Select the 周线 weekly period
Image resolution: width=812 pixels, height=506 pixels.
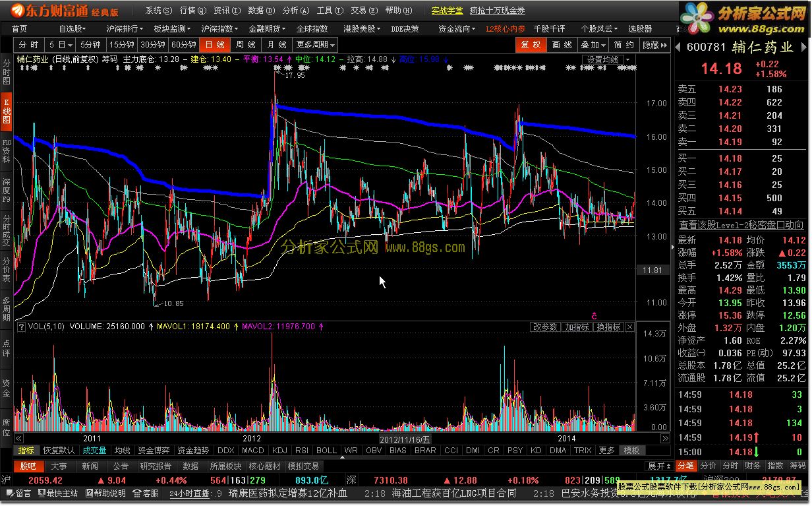pos(246,45)
